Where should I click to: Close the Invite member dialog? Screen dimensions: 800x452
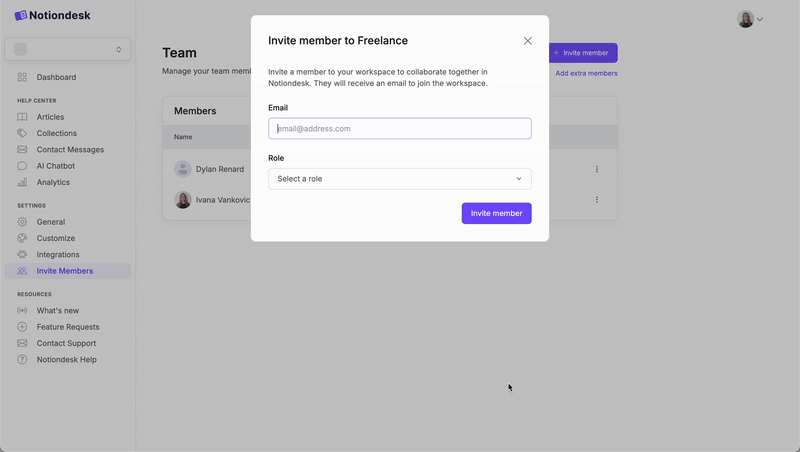[528, 41]
